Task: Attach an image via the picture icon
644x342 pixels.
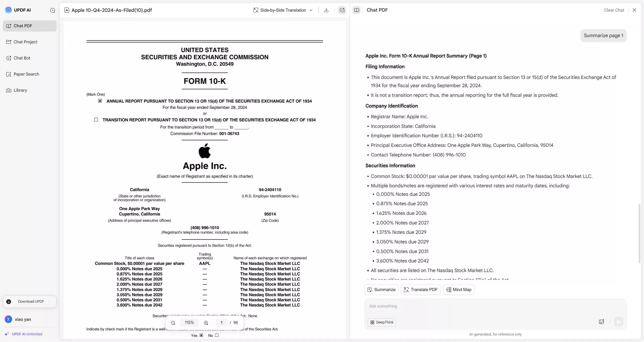Action: [602, 322]
